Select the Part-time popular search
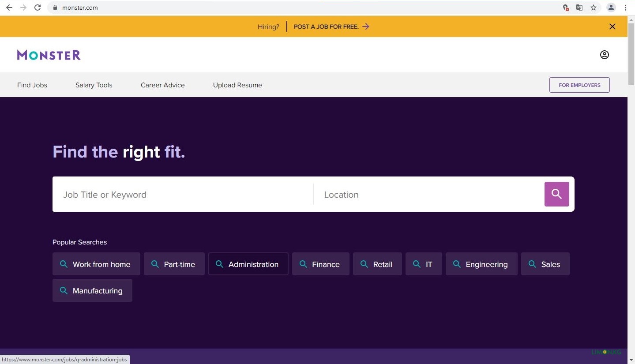Viewport: 635px width, 364px height. coord(174,264)
